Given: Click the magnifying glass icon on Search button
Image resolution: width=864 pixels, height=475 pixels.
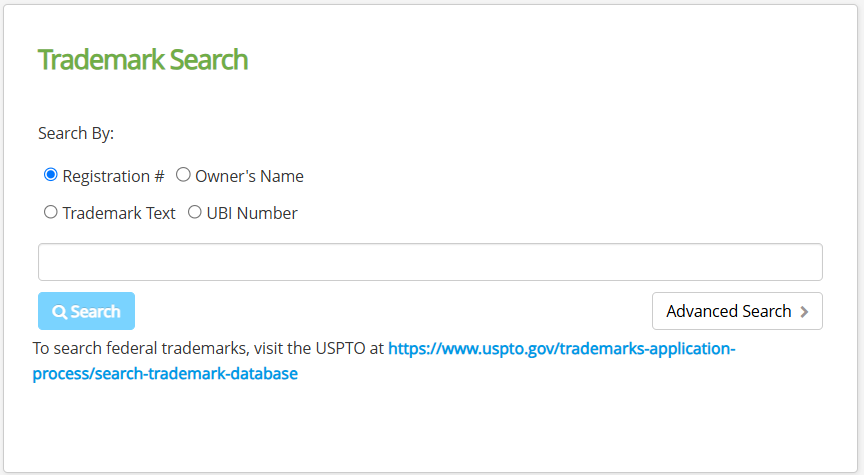Looking at the screenshot, I should [59, 312].
